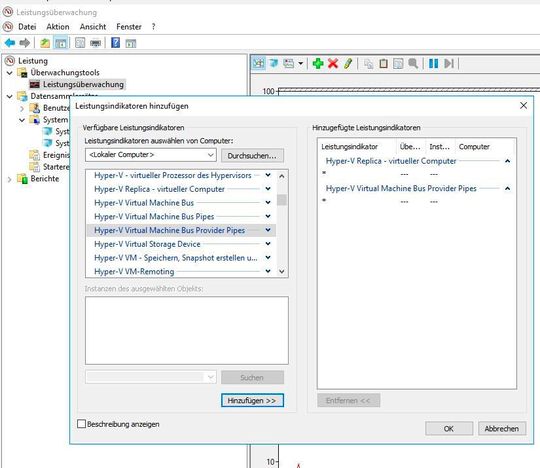540x468 pixels.
Task: Open Help via the question mark icon
Action: [115, 43]
